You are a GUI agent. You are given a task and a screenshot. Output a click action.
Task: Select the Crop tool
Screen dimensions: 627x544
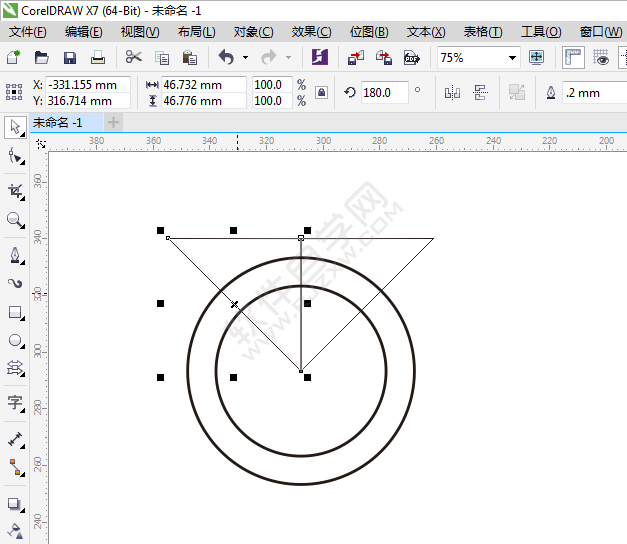click(15, 190)
